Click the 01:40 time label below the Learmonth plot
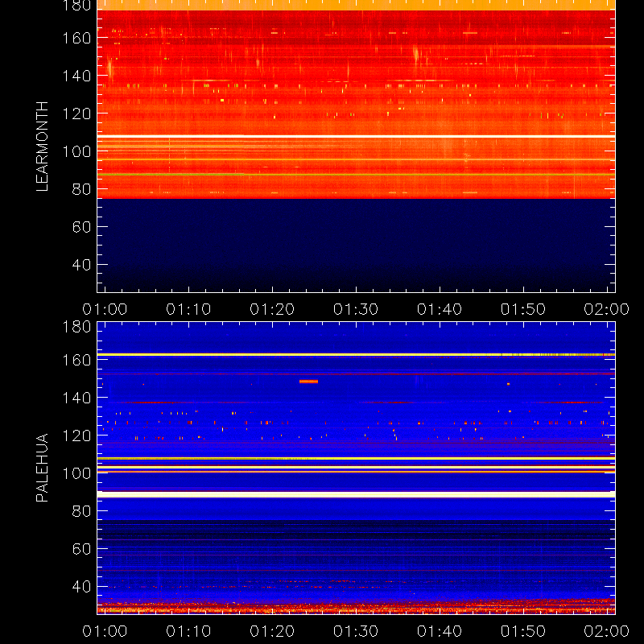 (440, 309)
